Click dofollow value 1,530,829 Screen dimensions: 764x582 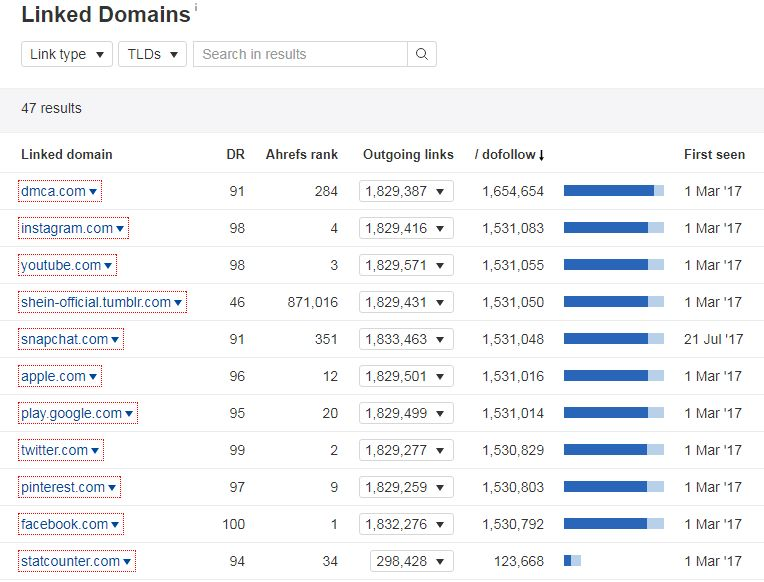pyautogui.click(x=513, y=451)
